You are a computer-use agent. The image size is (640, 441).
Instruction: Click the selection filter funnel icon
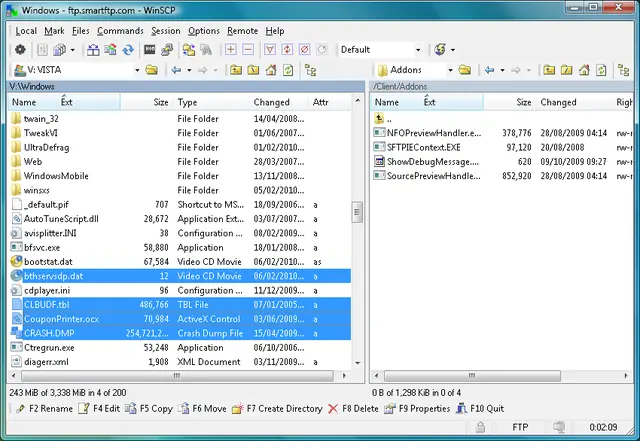click(270, 50)
